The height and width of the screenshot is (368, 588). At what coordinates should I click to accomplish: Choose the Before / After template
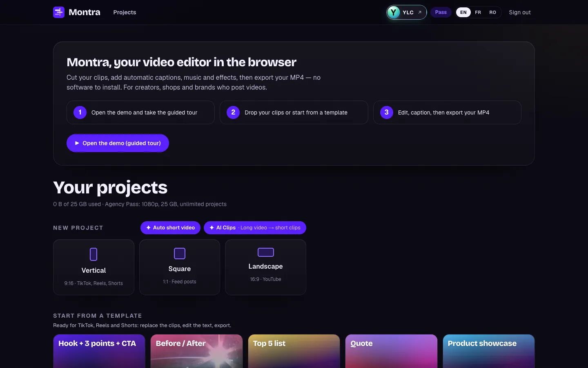pos(196,351)
